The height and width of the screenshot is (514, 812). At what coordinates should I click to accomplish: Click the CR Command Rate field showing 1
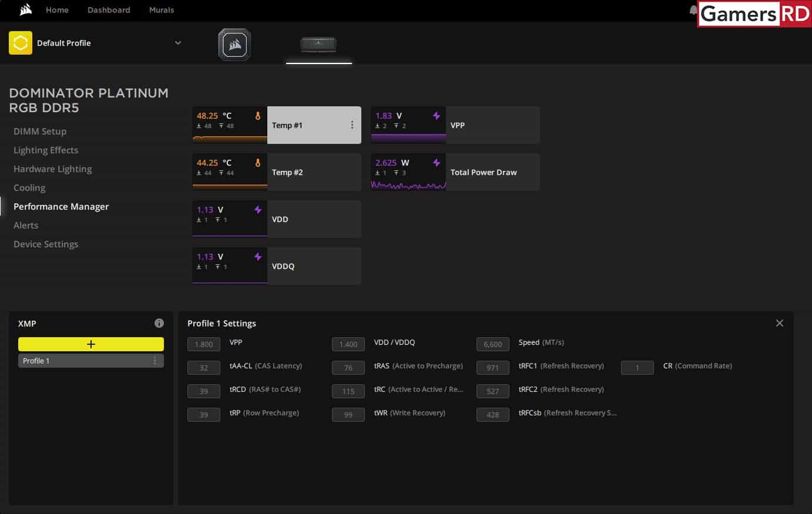(637, 368)
